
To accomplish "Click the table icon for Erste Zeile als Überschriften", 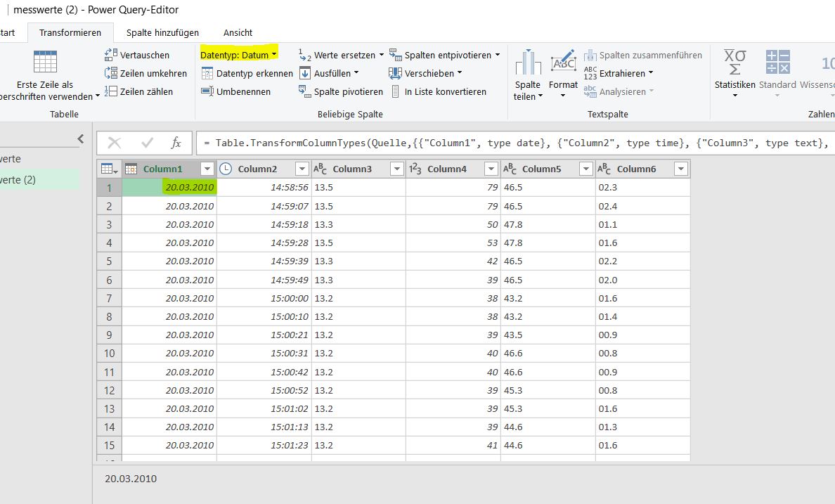I will tap(45, 62).
